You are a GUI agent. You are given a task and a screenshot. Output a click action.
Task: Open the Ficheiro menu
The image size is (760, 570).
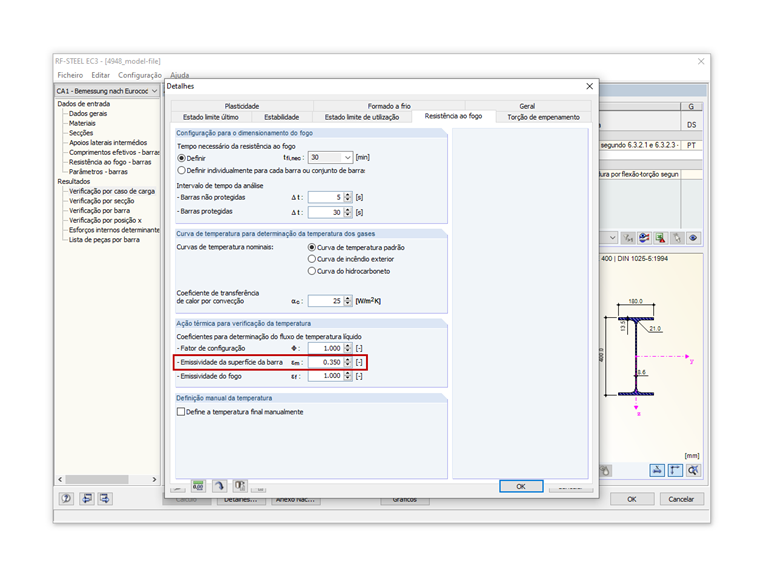coord(70,75)
